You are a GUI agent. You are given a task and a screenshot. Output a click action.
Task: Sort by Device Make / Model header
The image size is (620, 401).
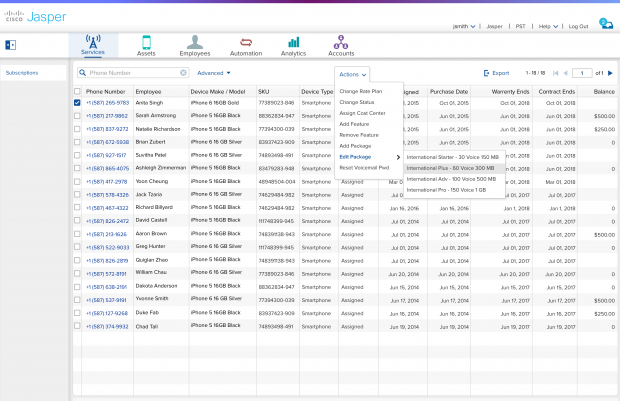[x=218, y=91]
